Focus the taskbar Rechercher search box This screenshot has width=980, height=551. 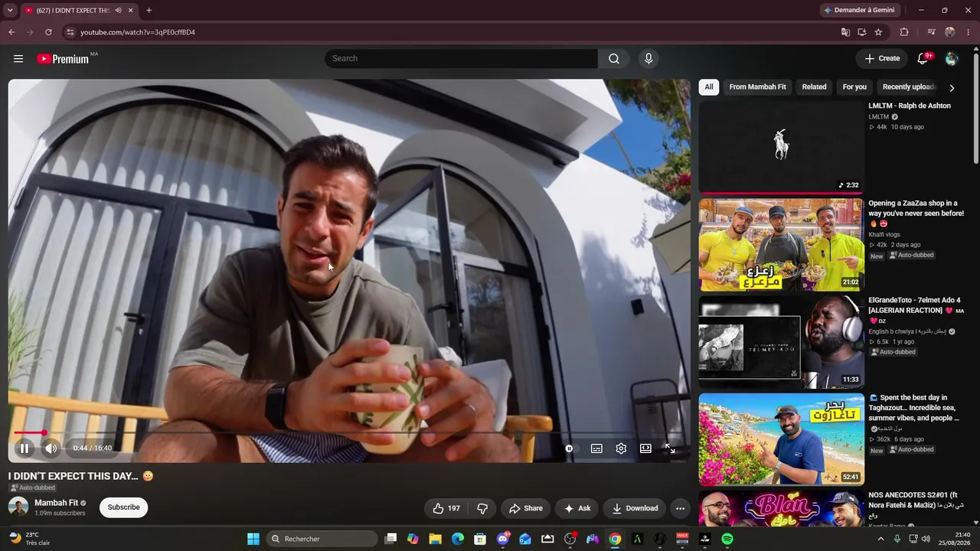[x=323, y=539]
